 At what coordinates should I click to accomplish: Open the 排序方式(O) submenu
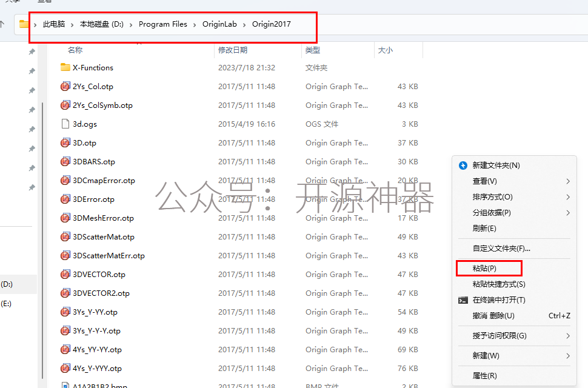pyautogui.click(x=568, y=197)
